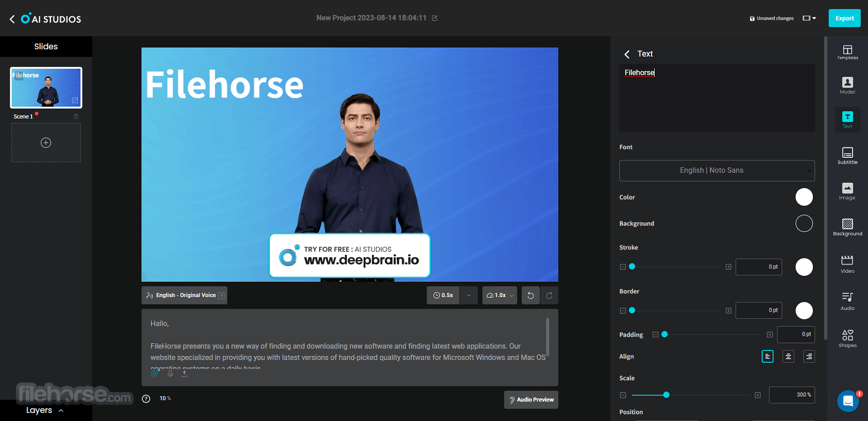868x421 pixels.
Task: Click the Filehorse text input box
Action: pyautogui.click(x=717, y=98)
